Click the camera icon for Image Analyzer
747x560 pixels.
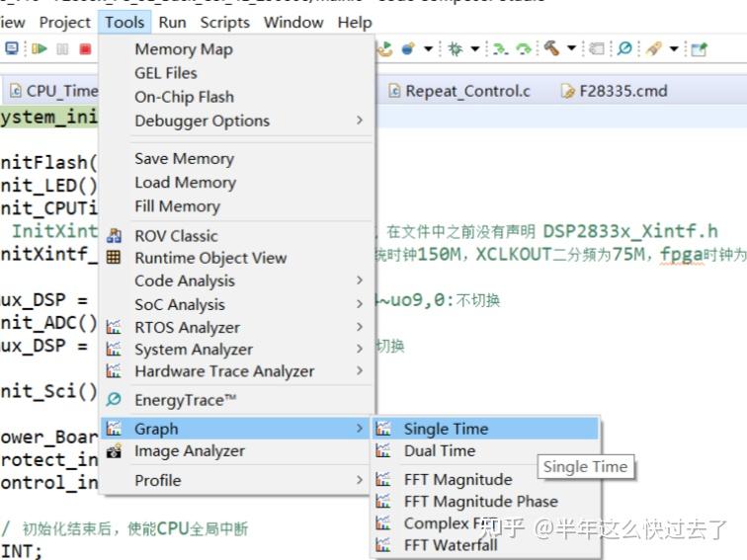click(114, 450)
